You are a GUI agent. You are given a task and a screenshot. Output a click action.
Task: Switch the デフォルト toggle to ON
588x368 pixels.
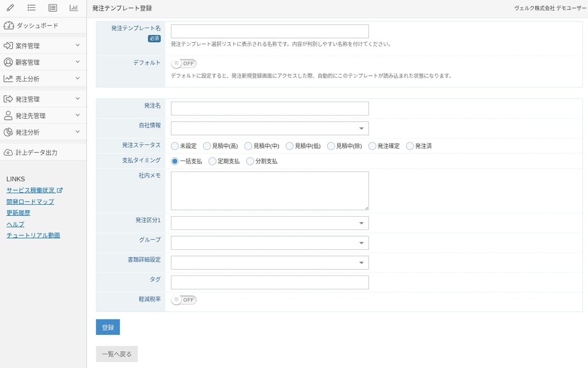point(183,63)
